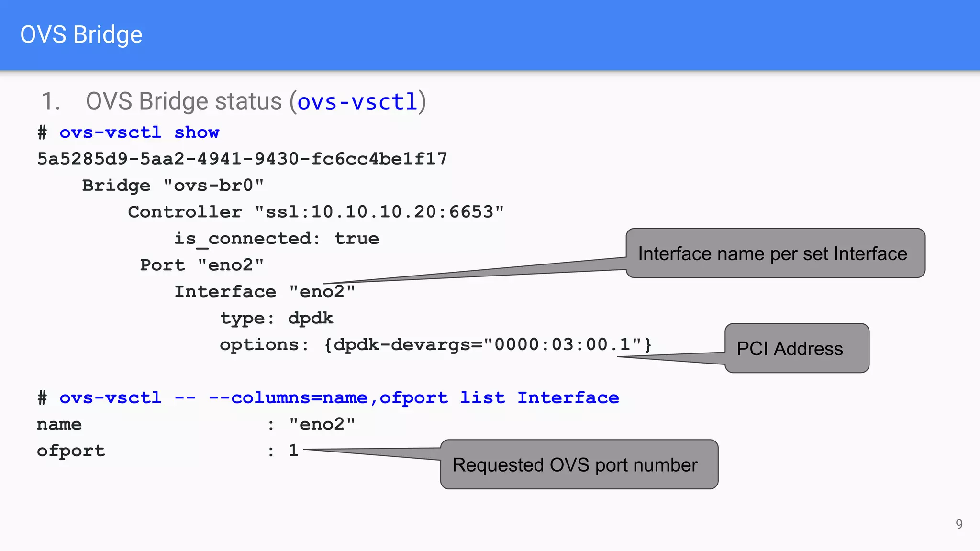Click the 'type: dpdk' line

point(277,319)
